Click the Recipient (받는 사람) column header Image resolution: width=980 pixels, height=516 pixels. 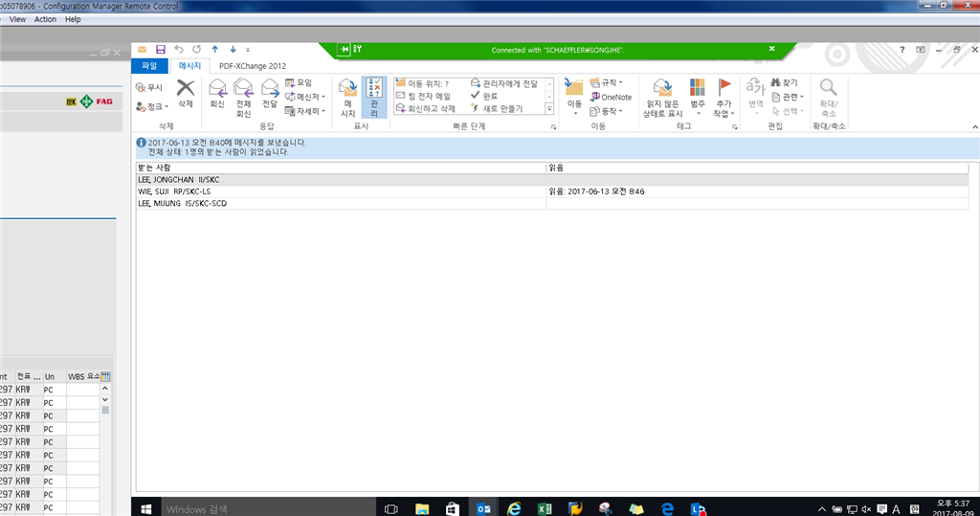coord(341,168)
